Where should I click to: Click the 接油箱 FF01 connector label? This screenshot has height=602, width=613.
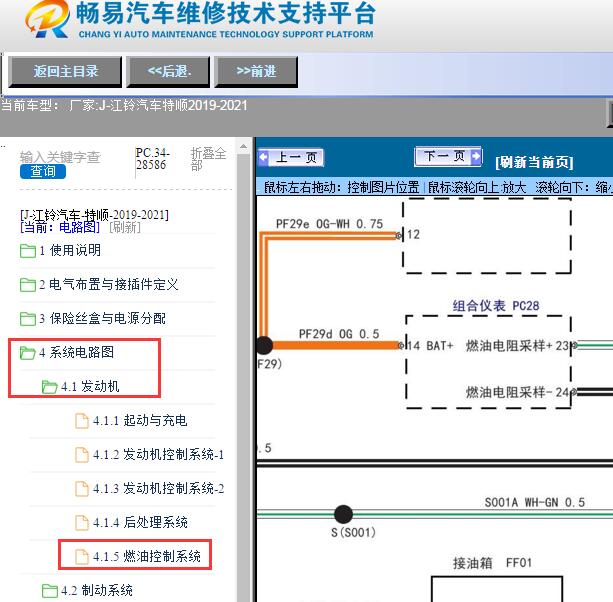pyautogui.click(x=492, y=563)
